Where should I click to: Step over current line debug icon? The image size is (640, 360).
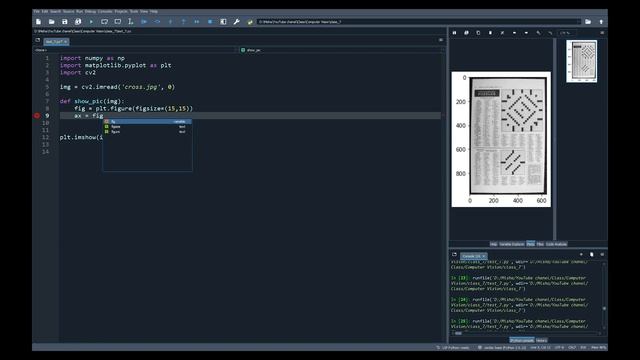click(x=157, y=22)
